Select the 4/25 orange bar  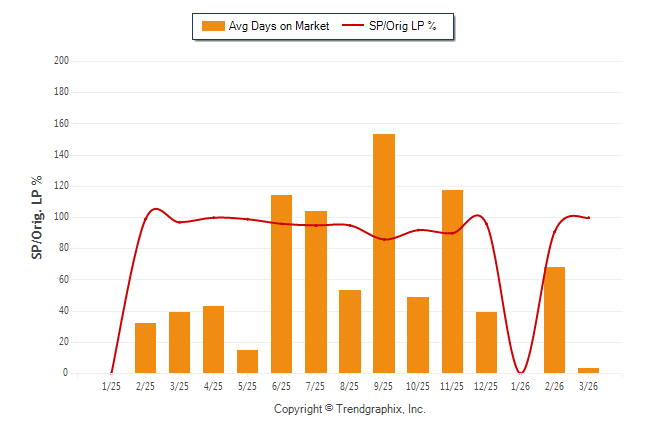pyautogui.click(x=213, y=339)
